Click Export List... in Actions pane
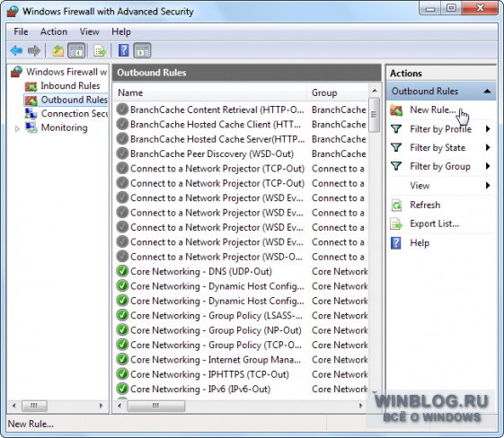 (x=434, y=223)
